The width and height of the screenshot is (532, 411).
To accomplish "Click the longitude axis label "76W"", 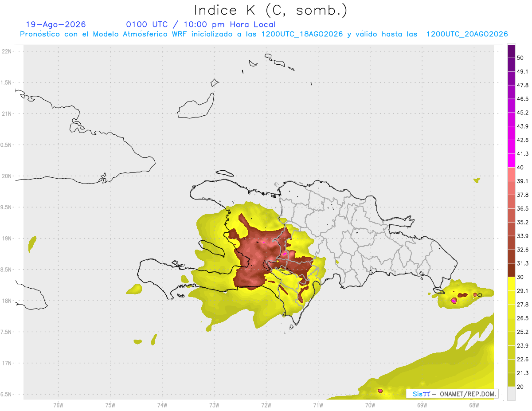I will 58,405.
